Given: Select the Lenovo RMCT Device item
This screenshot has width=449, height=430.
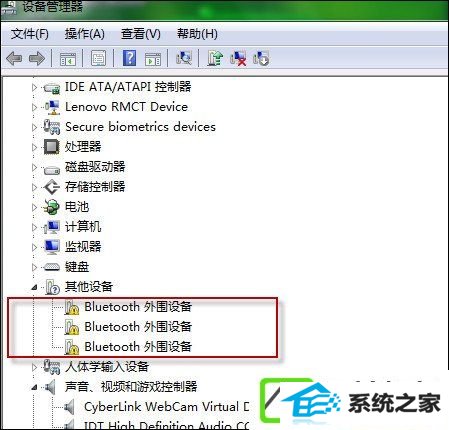Looking at the screenshot, I should tap(126, 107).
